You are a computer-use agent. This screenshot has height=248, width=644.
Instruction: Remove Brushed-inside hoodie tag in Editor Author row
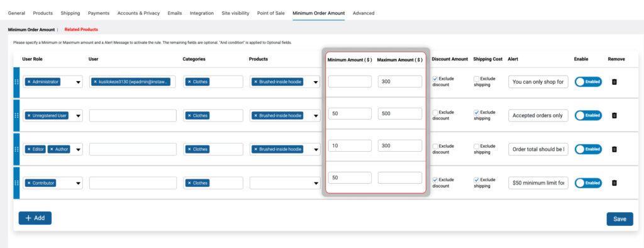256,149
